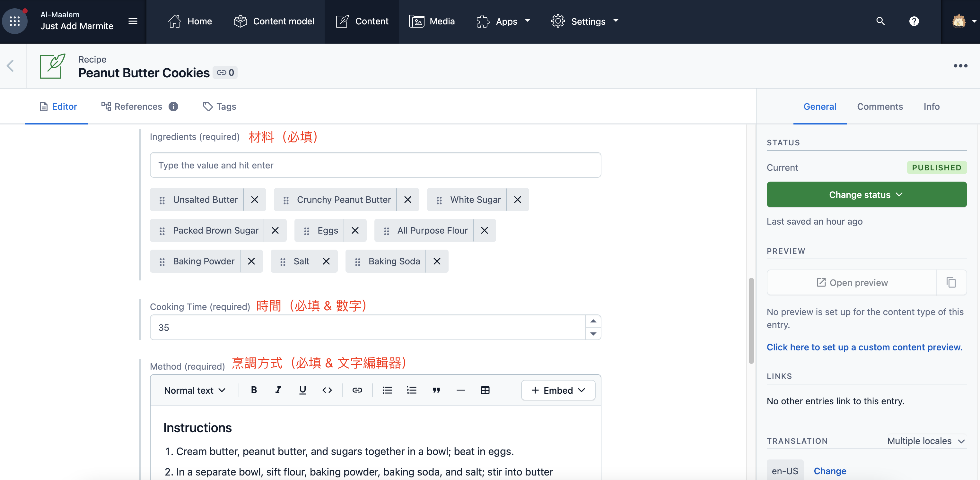The width and height of the screenshot is (980, 480).
Task: Remove the Crunchy Peanut Butter ingredient
Action: 407,200
